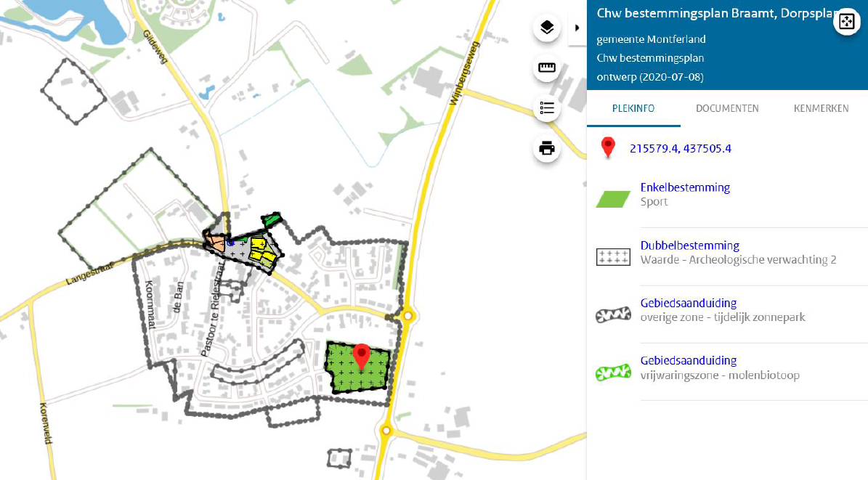
Task: Click the text vrijwaringszone - molenbiotoop
Action: click(x=721, y=375)
